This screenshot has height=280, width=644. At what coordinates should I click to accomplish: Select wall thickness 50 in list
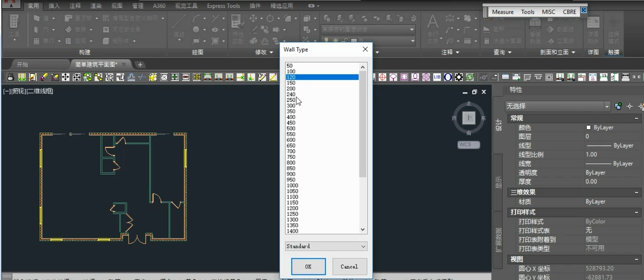[289, 66]
